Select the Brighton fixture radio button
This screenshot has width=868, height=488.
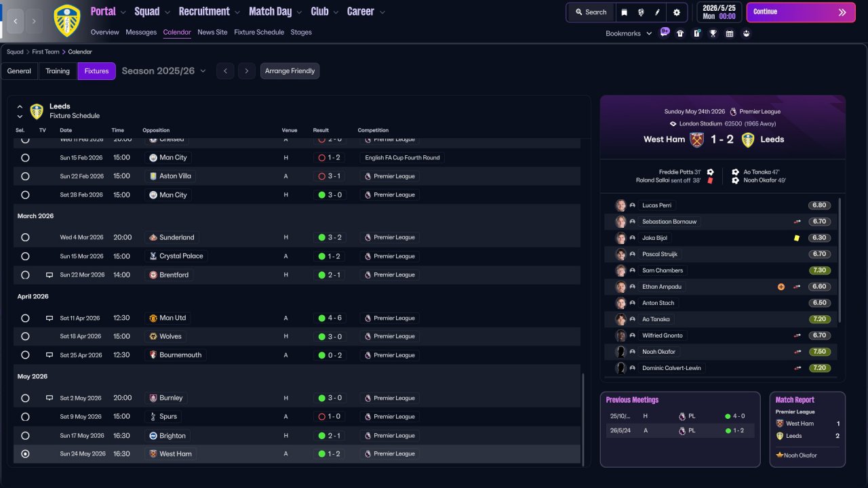click(x=25, y=436)
